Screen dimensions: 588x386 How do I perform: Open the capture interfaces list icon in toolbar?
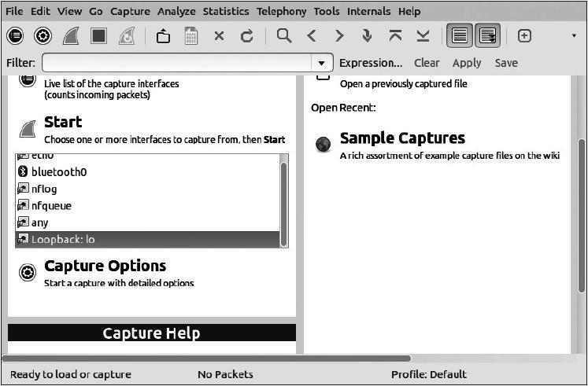[x=16, y=36]
